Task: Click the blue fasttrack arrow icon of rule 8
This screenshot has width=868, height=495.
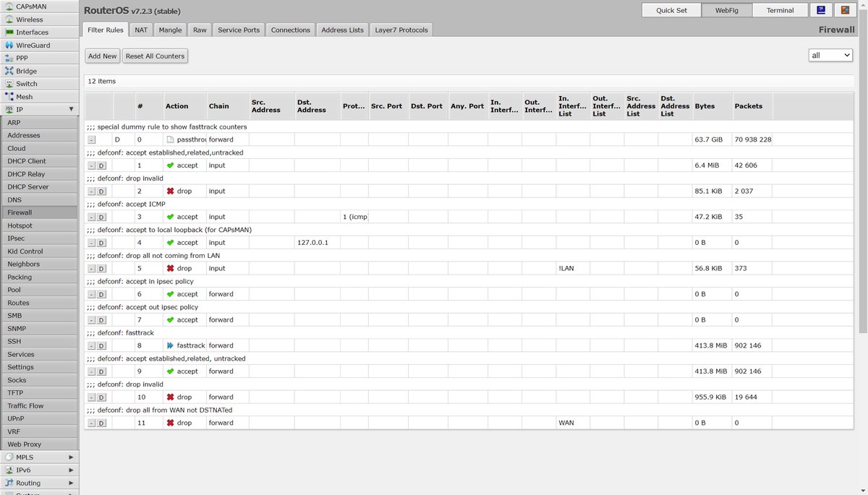Action: [170, 345]
